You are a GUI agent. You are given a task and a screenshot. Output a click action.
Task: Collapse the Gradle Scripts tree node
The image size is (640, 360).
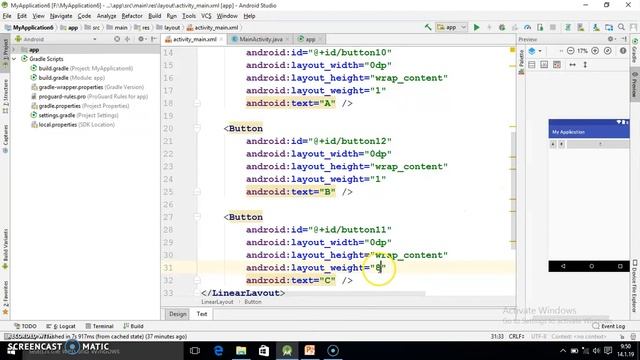14,59
